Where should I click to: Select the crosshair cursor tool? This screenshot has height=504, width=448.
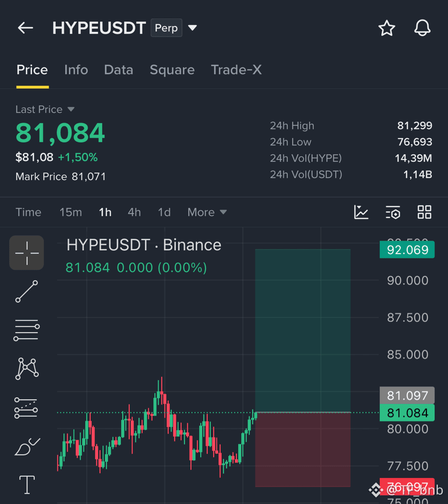point(27,253)
